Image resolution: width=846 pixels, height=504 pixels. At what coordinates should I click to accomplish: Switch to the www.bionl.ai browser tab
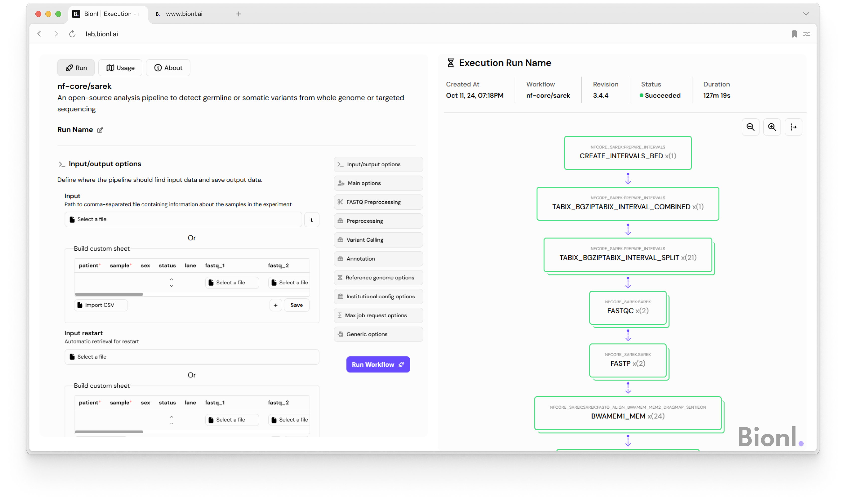tap(184, 14)
